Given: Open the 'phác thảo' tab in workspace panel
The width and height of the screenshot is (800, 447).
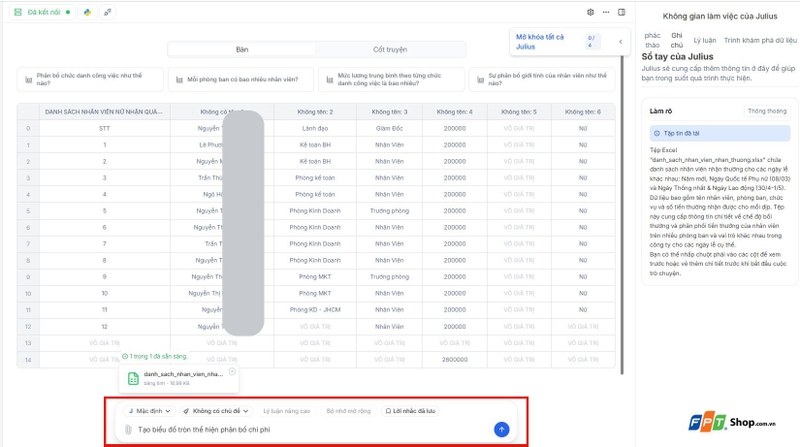Looking at the screenshot, I should tap(652, 40).
